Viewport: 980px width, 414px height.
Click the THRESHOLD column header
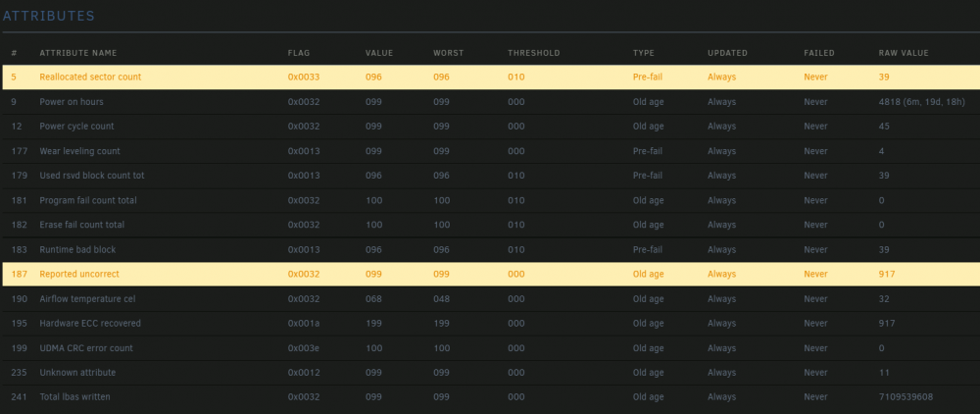534,53
